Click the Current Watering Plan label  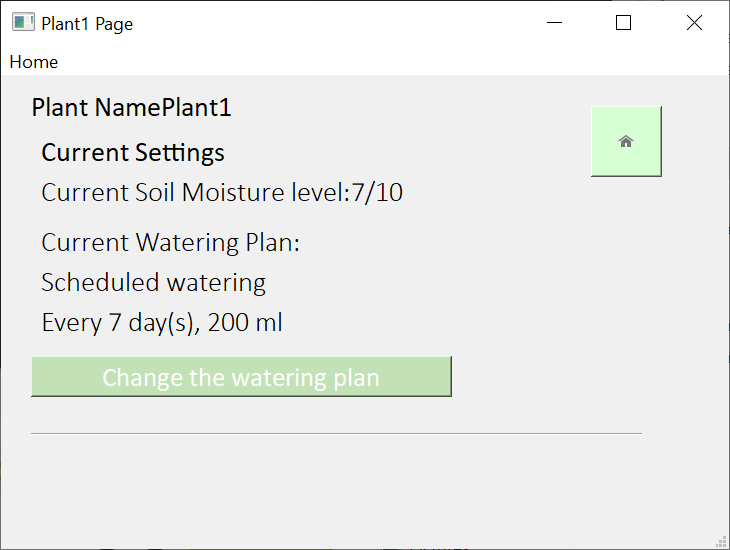(171, 243)
